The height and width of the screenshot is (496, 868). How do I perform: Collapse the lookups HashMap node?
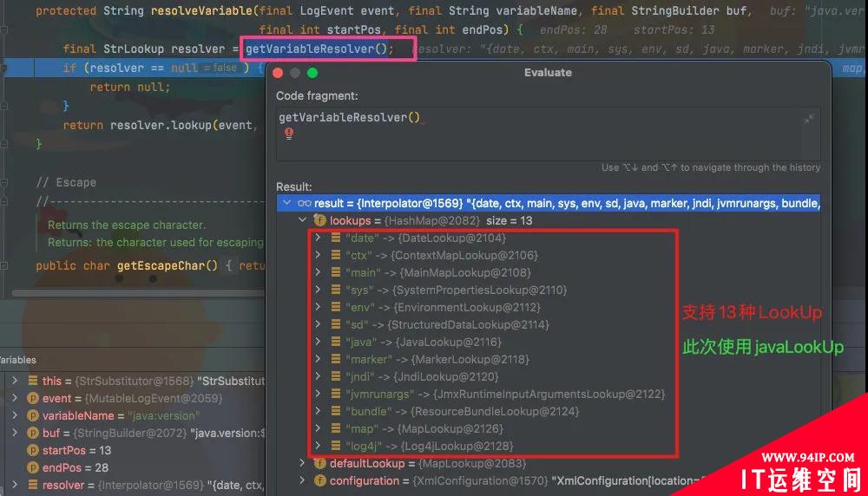pyautogui.click(x=302, y=220)
